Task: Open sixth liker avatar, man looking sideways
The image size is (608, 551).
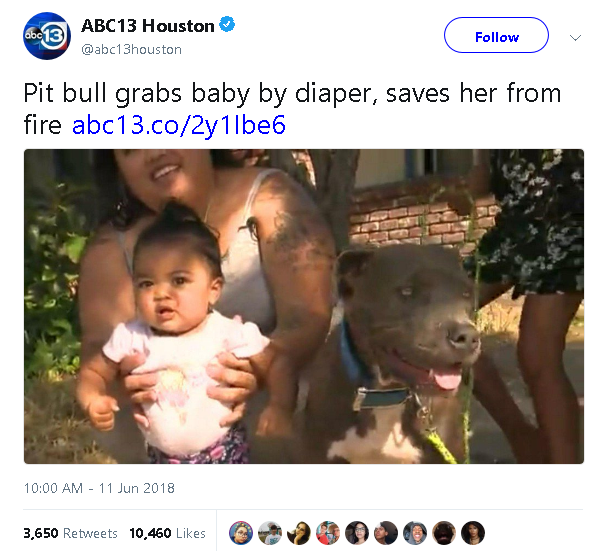Action: pos(386,533)
